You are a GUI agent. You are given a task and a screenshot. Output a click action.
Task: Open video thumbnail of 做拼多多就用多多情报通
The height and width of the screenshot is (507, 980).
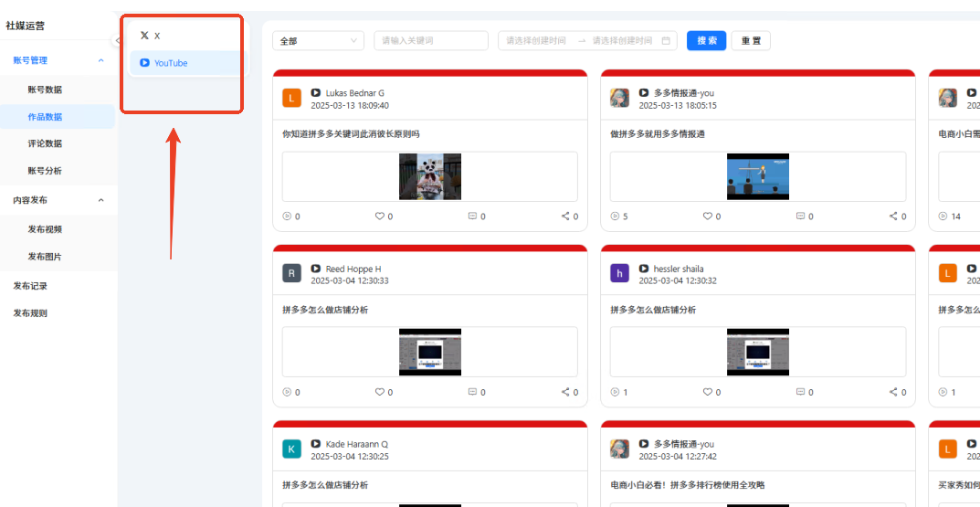coord(757,176)
